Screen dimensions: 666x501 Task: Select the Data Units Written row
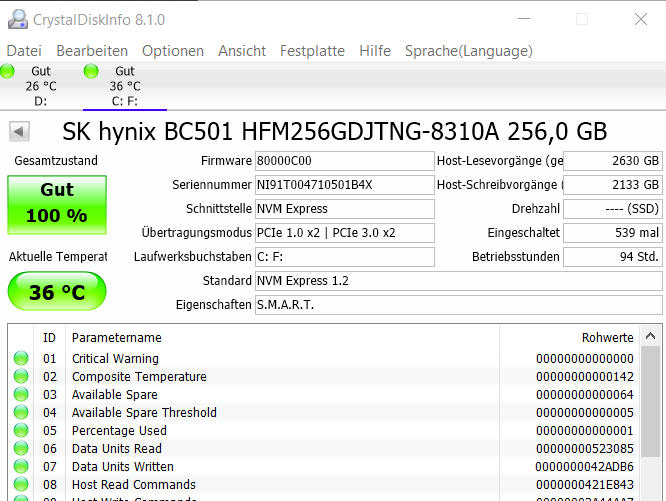tap(325, 467)
